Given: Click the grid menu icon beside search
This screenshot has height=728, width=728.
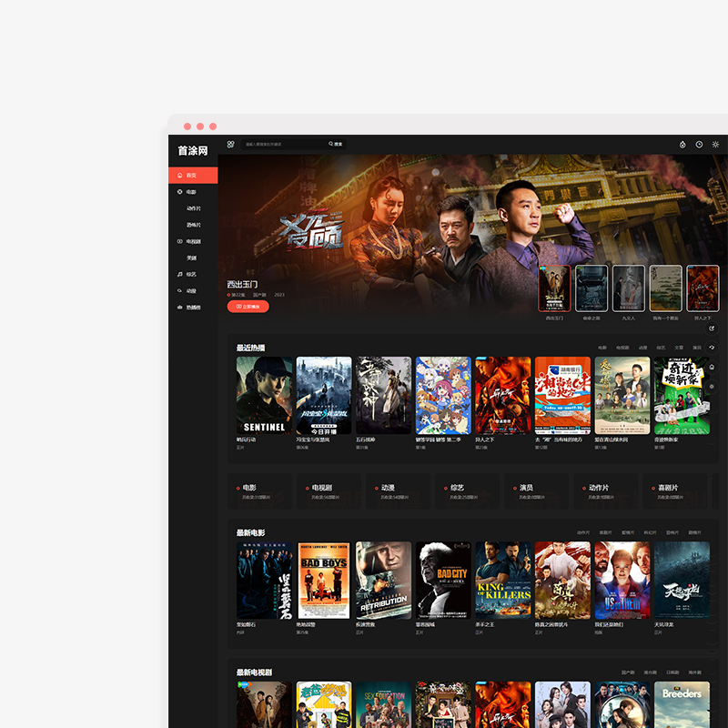Looking at the screenshot, I should click(x=230, y=144).
